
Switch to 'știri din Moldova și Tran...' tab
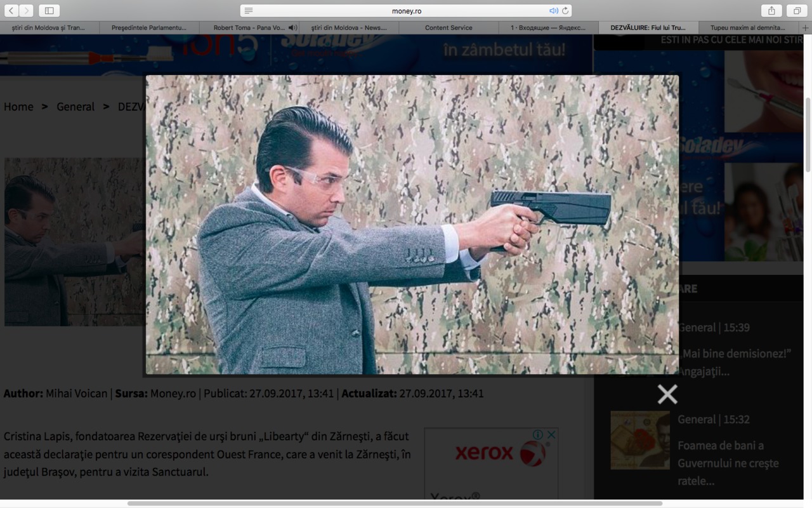click(x=49, y=28)
